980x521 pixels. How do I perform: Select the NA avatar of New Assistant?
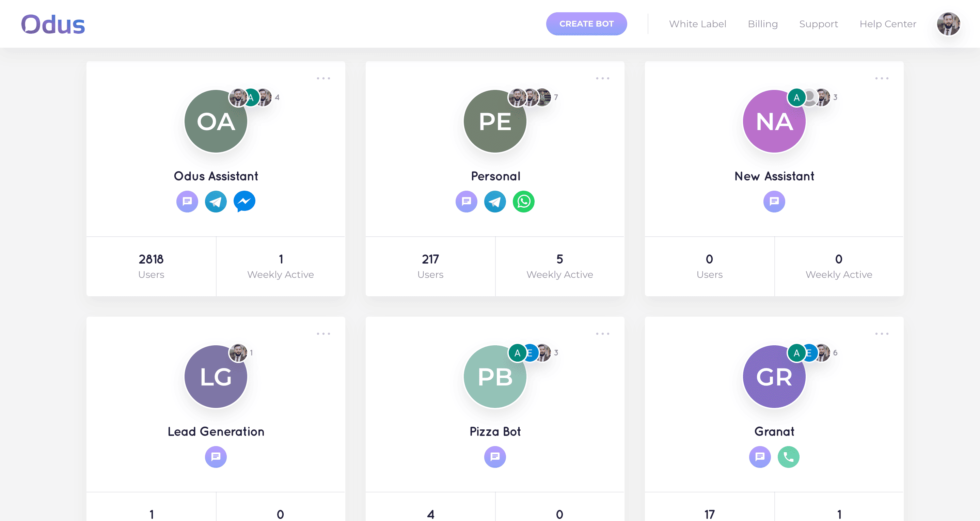(x=774, y=122)
